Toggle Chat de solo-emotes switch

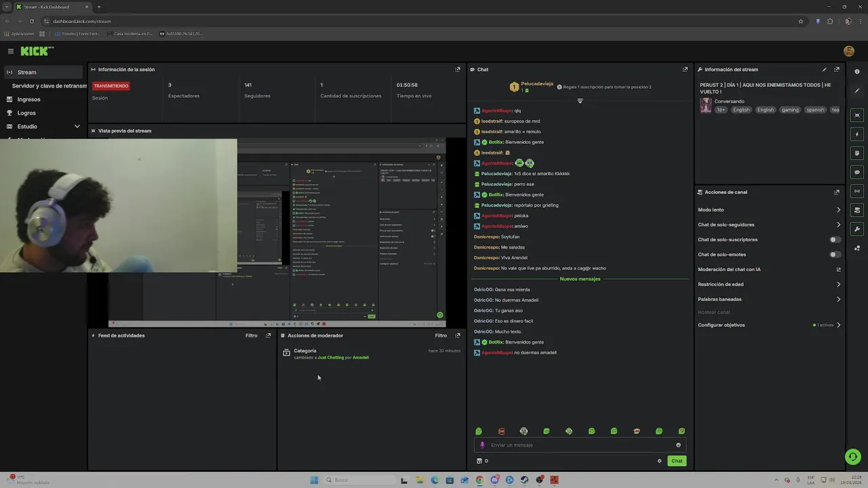pos(835,254)
